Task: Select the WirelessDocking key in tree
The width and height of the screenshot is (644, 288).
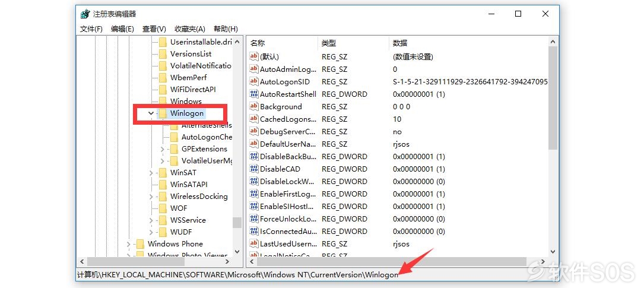Action: pyautogui.click(x=199, y=197)
